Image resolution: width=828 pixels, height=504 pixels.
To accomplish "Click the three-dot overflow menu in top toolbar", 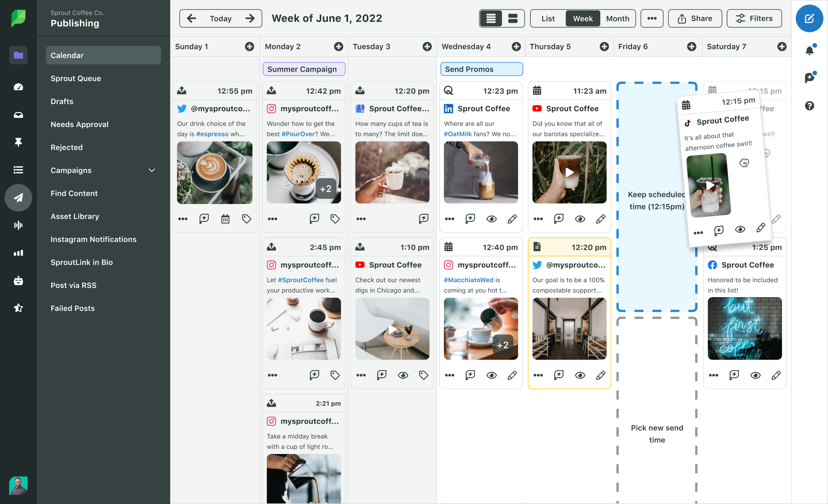I will pyautogui.click(x=652, y=18).
